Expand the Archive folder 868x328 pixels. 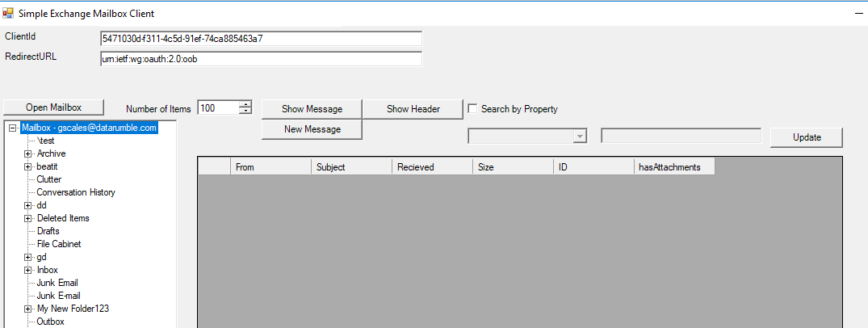click(x=27, y=153)
